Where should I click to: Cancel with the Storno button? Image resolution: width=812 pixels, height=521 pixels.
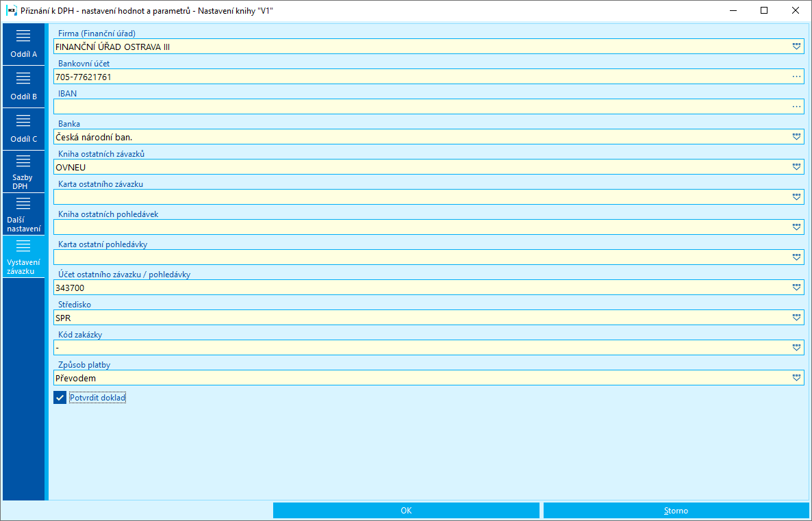pyautogui.click(x=676, y=511)
